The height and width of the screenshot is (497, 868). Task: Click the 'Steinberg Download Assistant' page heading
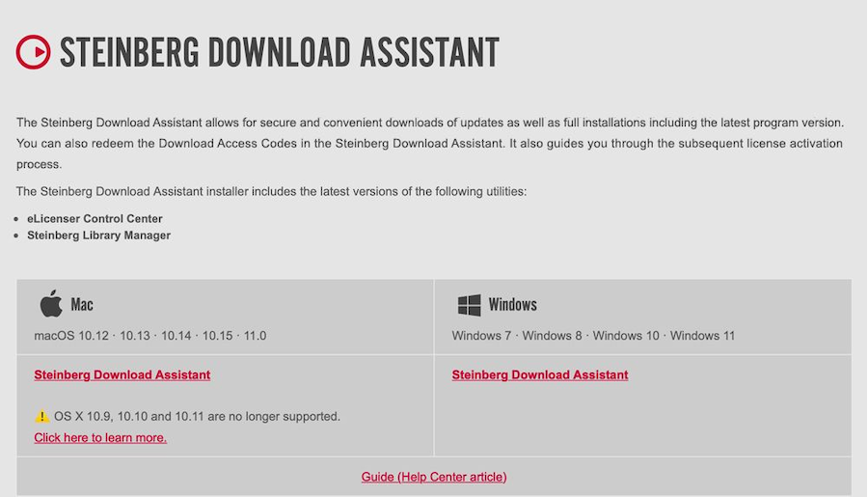(x=280, y=53)
